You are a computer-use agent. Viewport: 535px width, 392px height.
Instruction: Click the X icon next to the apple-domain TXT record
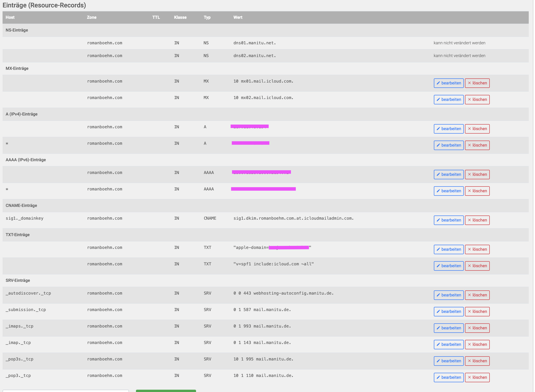tap(469, 249)
